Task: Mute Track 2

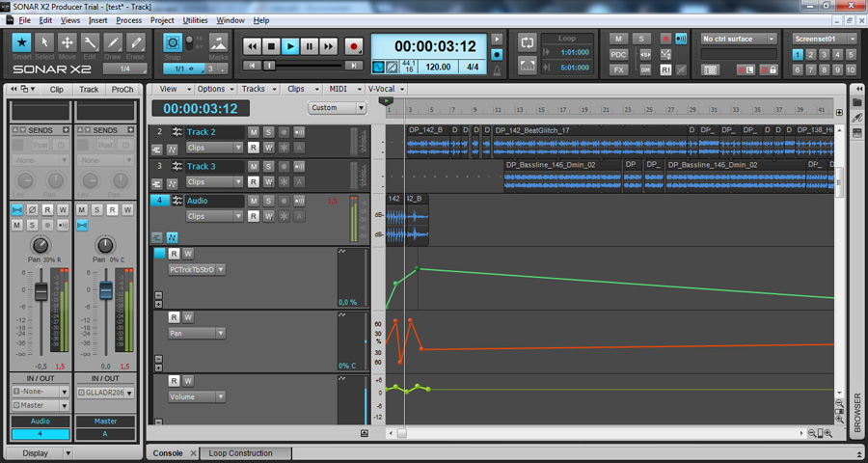Action: 254,132
